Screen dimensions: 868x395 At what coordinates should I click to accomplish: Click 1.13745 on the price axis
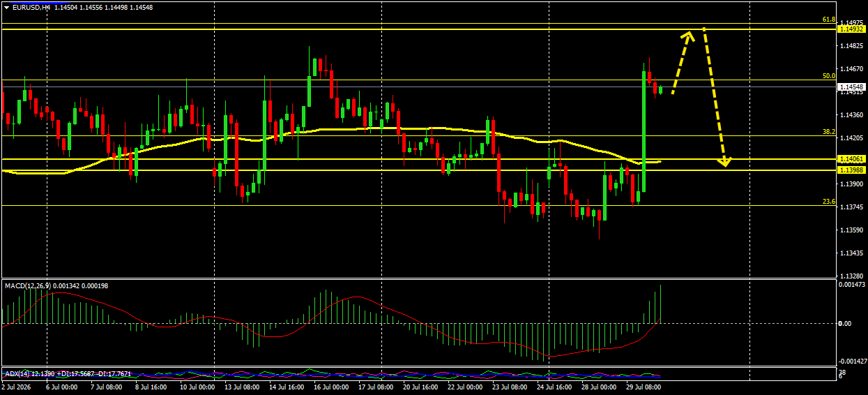click(852, 207)
